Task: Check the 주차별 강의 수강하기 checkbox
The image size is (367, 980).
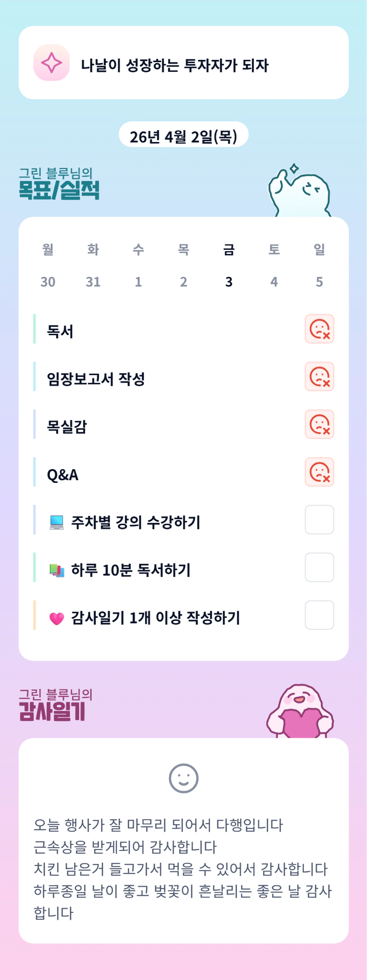Action: [319, 520]
